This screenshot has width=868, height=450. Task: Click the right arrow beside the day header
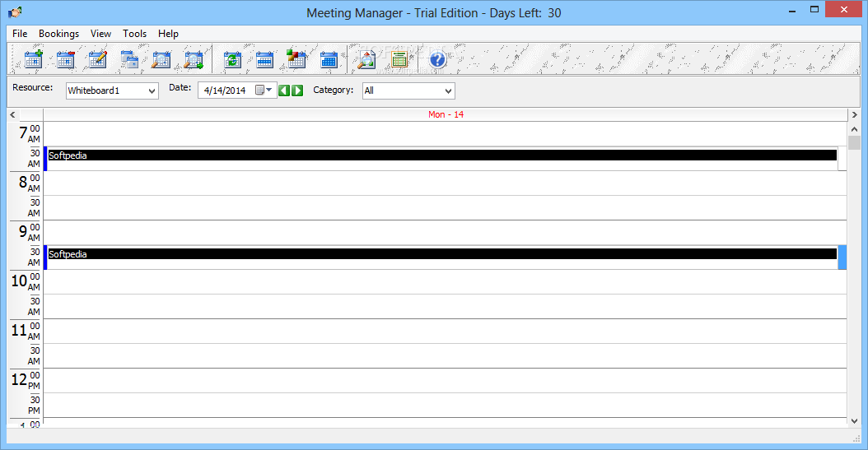[854, 115]
